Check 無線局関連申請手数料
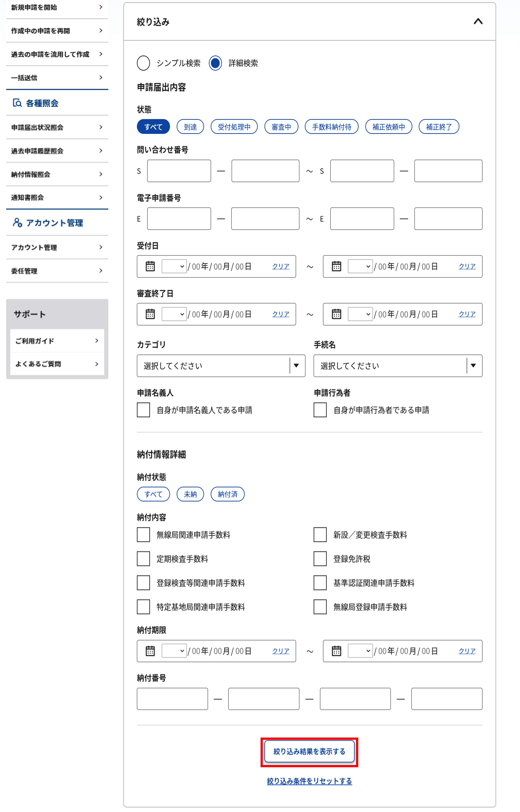 [143, 535]
